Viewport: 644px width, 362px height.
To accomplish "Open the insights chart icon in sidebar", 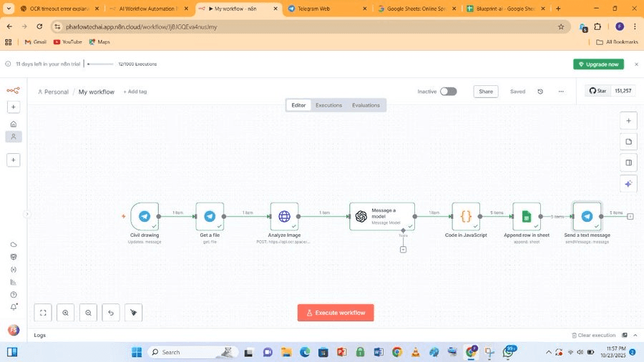I will (14, 283).
